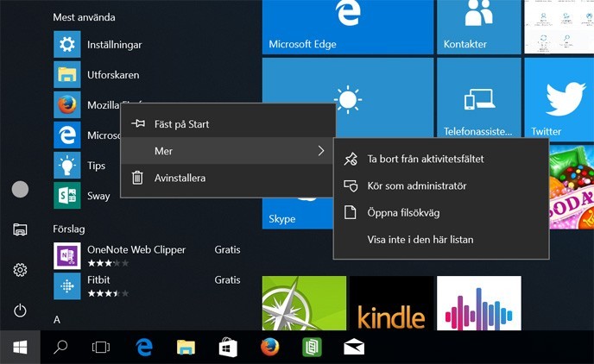Screen dimensions: 594x364
Task: Open File Explorer from the left rail
Action: coord(20,229)
